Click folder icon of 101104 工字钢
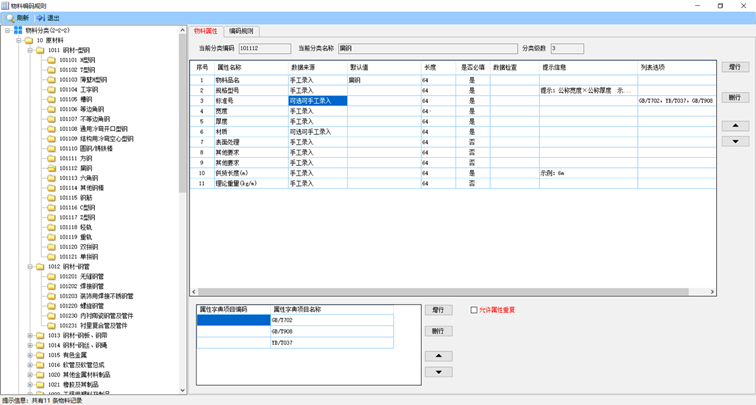756x405 pixels. point(52,90)
